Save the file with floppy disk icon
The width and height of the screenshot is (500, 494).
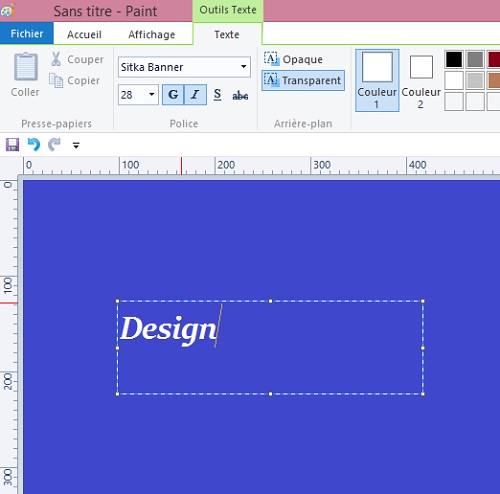(x=12, y=145)
